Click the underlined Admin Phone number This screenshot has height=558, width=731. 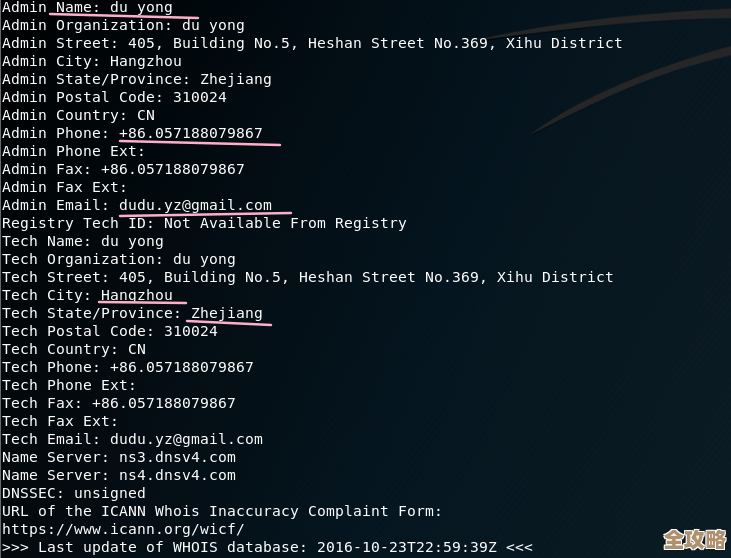click(190, 133)
